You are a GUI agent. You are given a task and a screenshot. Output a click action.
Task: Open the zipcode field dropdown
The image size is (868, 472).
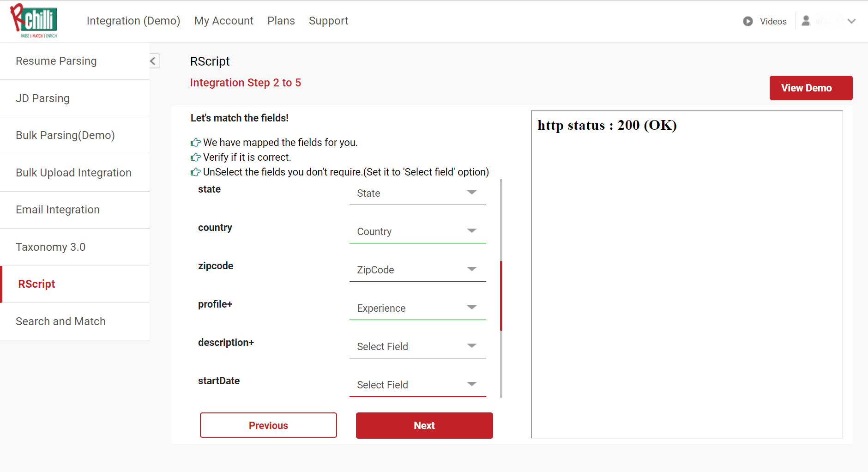[418, 270]
